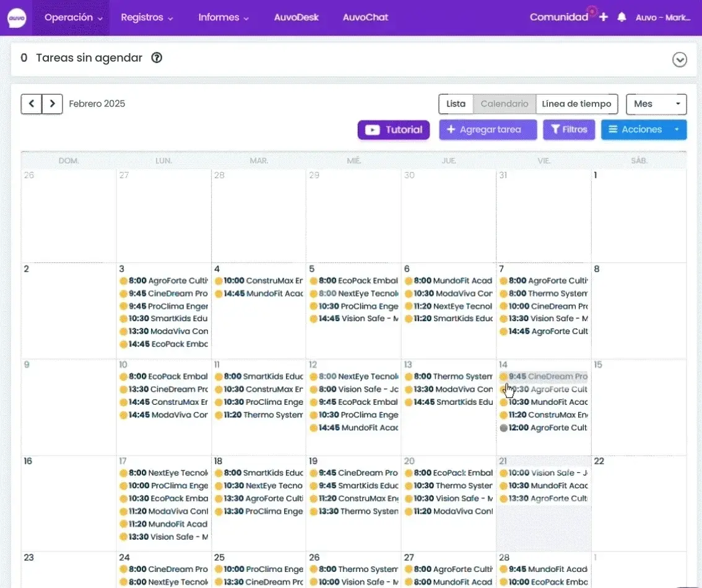Open Feb 25 task 10:00 ProClima
This screenshot has height=588, width=702.
click(259, 569)
